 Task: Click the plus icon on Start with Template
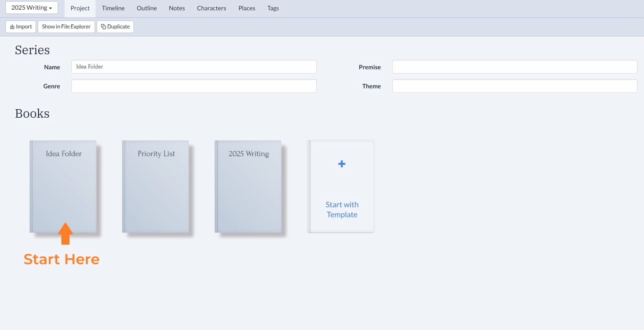[341, 164]
